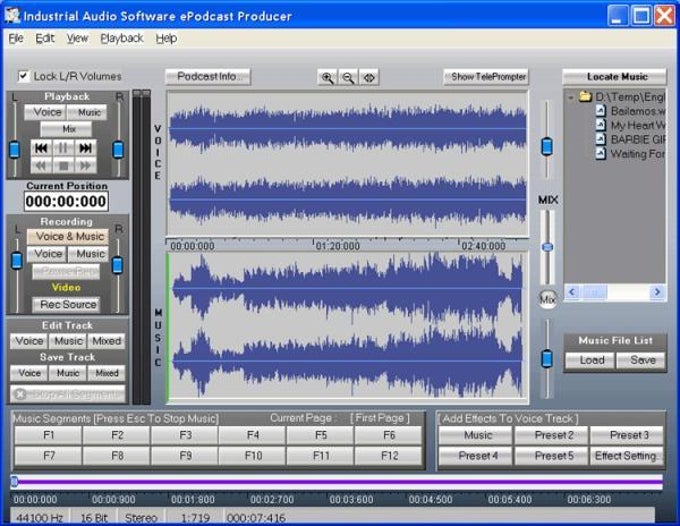Apply the Music voice effect preset

click(x=476, y=435)
